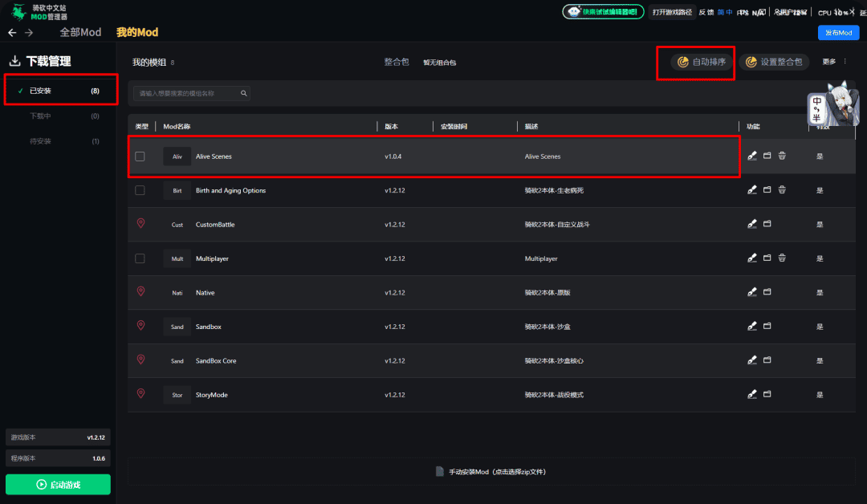Open folder icon for Native mod
The image size is (867, 504).
(767, 293)
